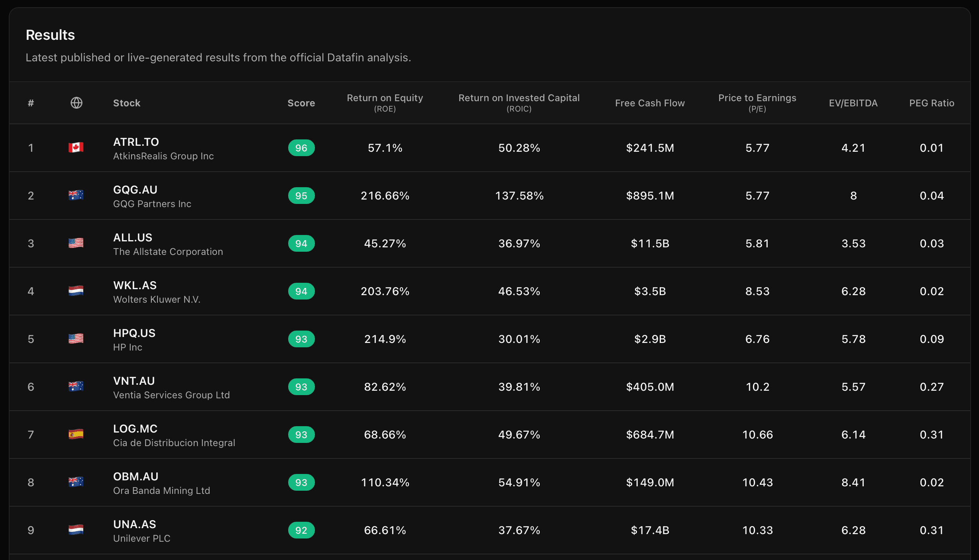The width and height of the screenshot is (979, 560).
Task: Click the Spain flag beside LOG.MC
Action: (76, 434)
